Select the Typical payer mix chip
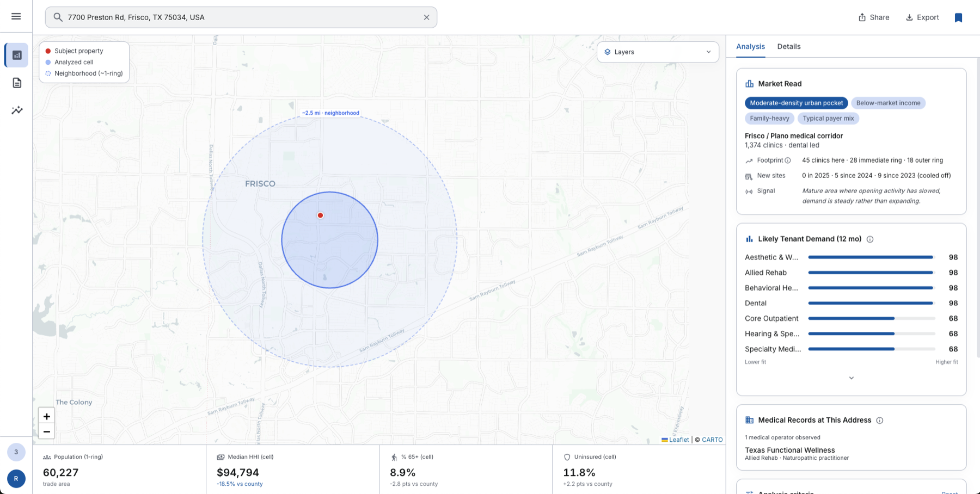This screenshot has height=494, width=980. click(x=828, y=118)
